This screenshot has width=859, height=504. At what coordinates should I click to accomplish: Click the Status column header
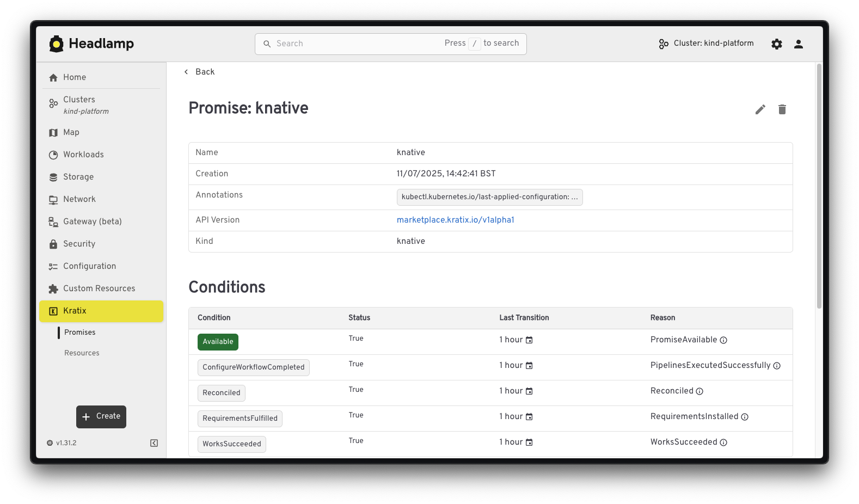tap(359, 318)
